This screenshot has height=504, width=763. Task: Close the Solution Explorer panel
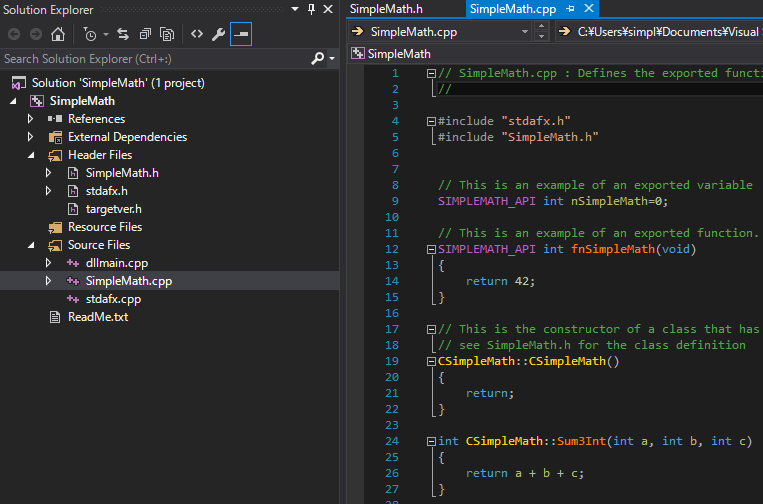coord(328,9)
